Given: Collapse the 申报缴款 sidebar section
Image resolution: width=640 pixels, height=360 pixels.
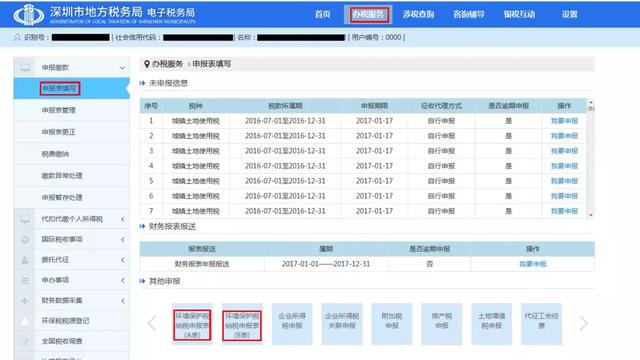Looking at the screenshot, I should pos(122,68).
